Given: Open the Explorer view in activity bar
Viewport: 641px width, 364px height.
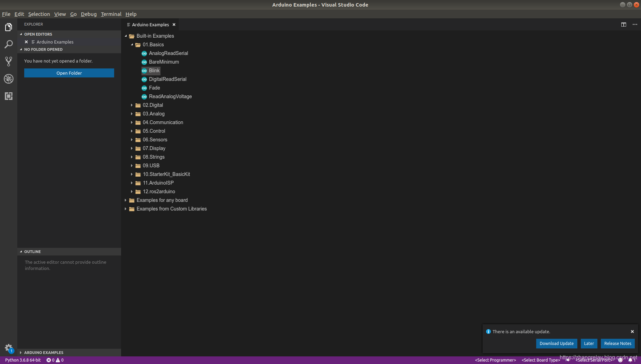Looking at the screenshot, I should [9, 27].
